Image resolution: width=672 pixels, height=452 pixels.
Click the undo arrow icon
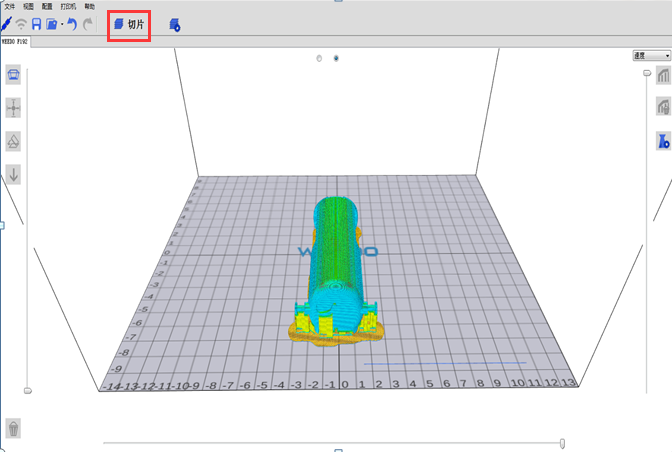point(72,24)
